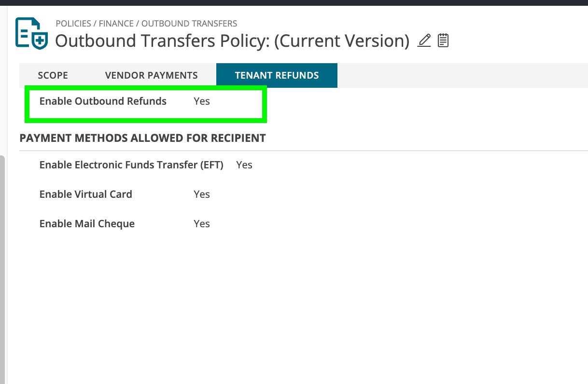Open the VENDOR PAYMENTS tab
The width and height of the screenshot is (588, 384).
point(151,75)
